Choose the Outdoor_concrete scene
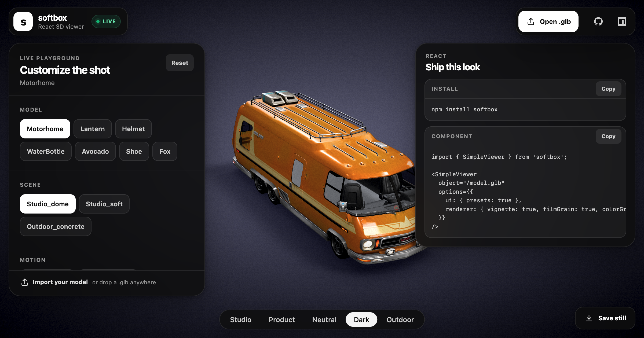 click(x=56, y=226)
